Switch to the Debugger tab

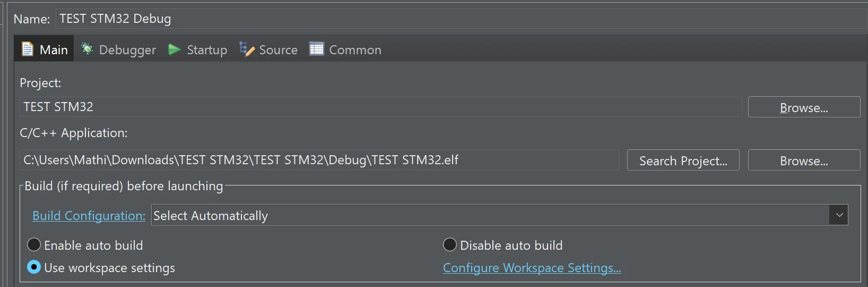119,49
